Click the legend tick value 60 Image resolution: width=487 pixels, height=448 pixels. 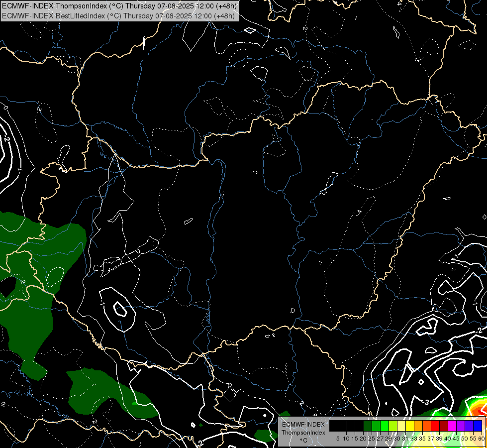coord(482,439)
